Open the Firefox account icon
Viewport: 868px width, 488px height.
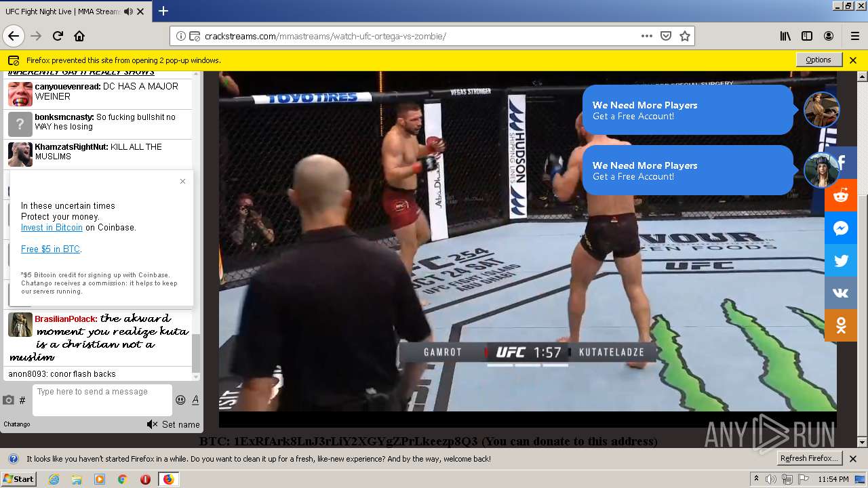[x=829, y=36]
